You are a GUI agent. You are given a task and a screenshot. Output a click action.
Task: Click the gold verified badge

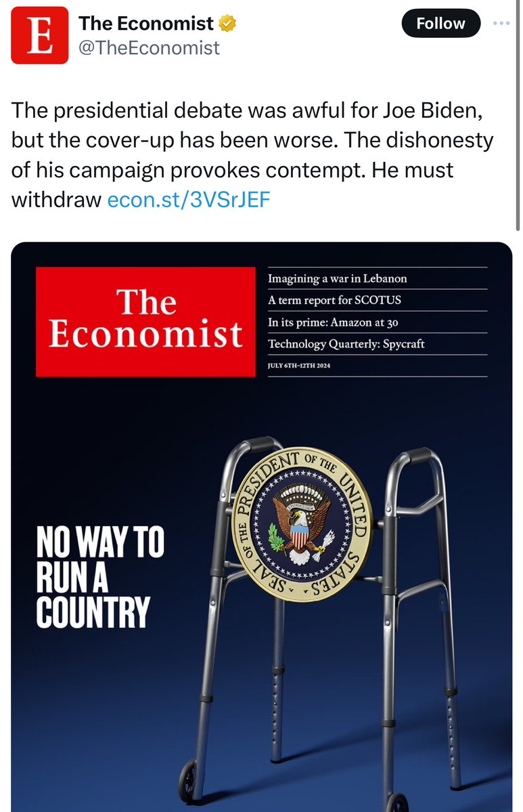pos(228,24)
